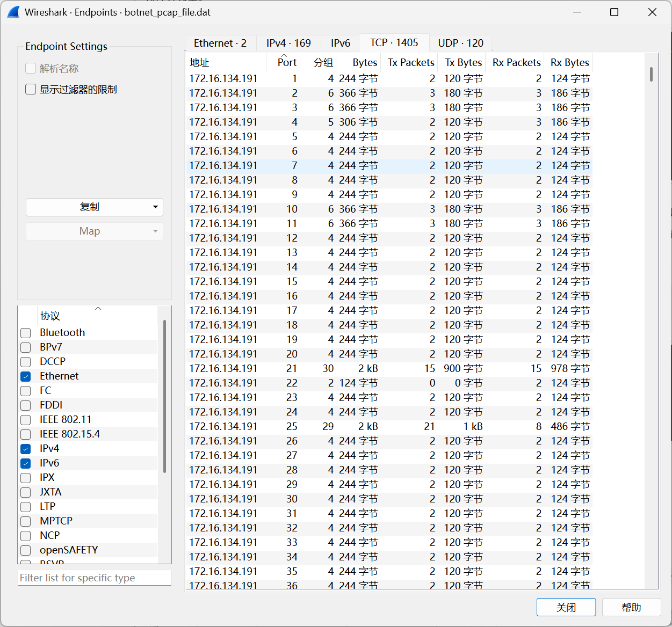Click the endpoint table vertical scrollbar thumb
Viewport: 672px width, 627px height.
651,74
